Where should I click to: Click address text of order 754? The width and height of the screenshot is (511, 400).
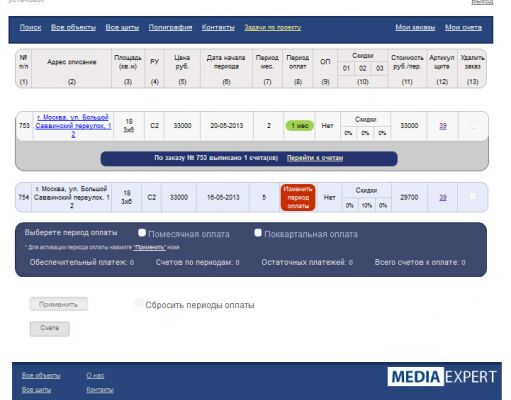point(72,197)
